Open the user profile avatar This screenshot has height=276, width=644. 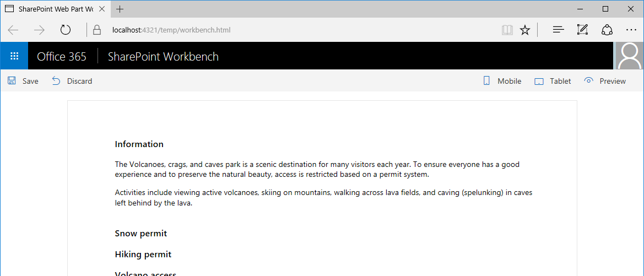click(x=629, y=56)
